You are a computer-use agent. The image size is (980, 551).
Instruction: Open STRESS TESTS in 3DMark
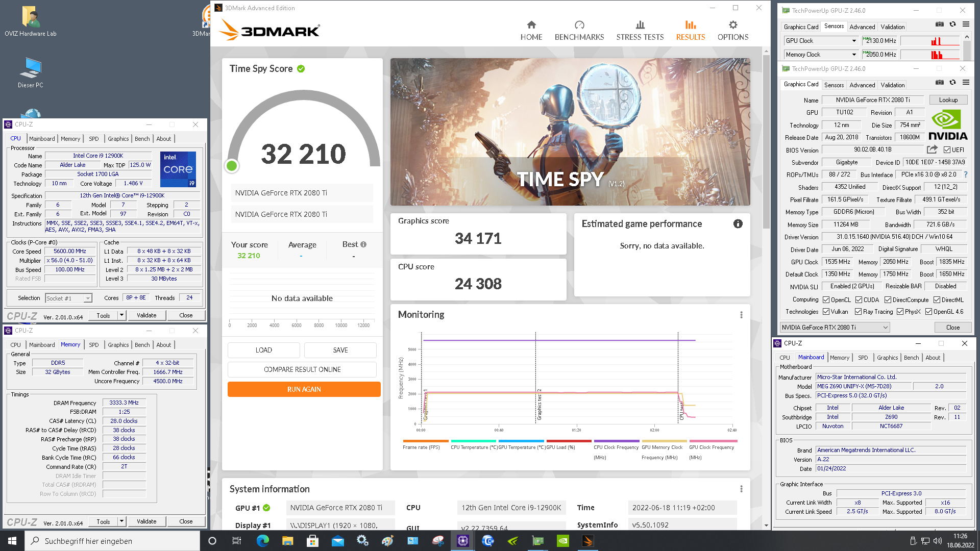click(640, 31)
